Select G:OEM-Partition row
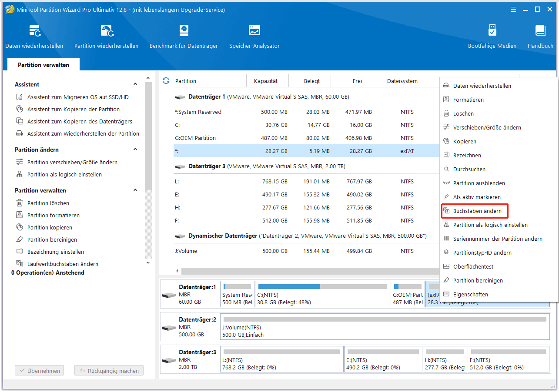 tap(306, 138)
